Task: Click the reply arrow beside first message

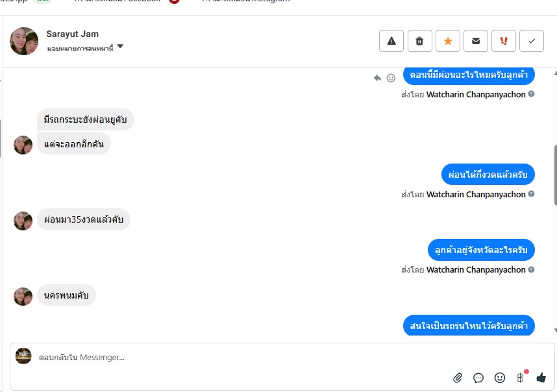Action: coord(377,78)
